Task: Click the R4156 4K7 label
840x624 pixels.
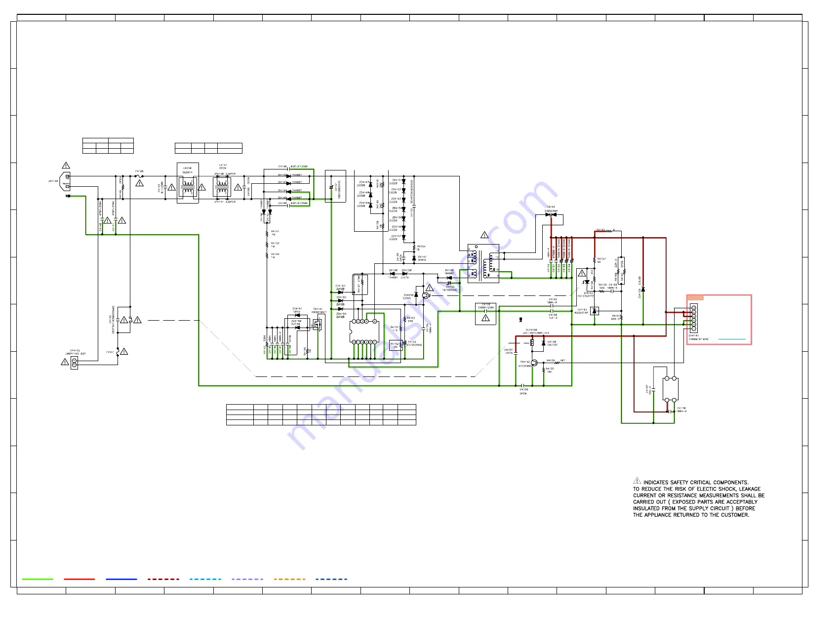Action: (556, 360)
